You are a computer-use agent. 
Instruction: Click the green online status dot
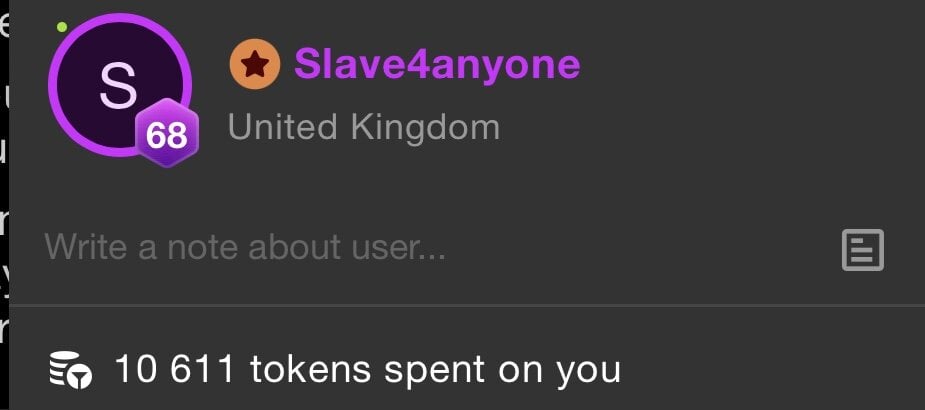tap(61, 27)
